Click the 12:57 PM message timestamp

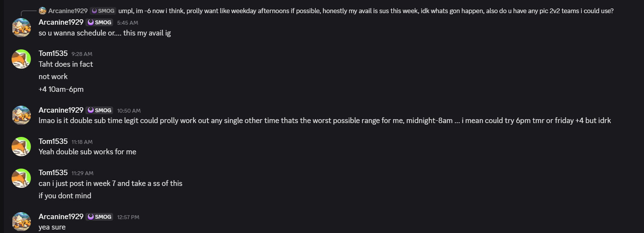pos(128,217)
